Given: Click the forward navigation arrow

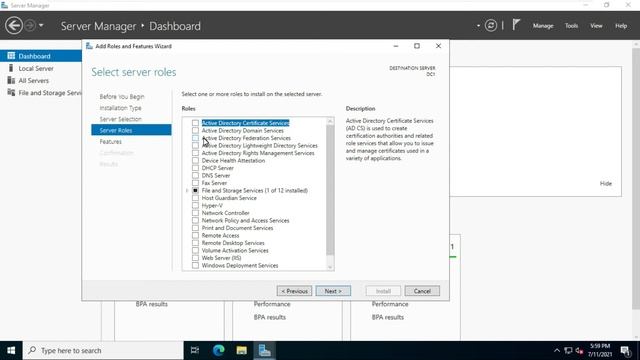Looking at the screenshot, I should coord(30,26).
